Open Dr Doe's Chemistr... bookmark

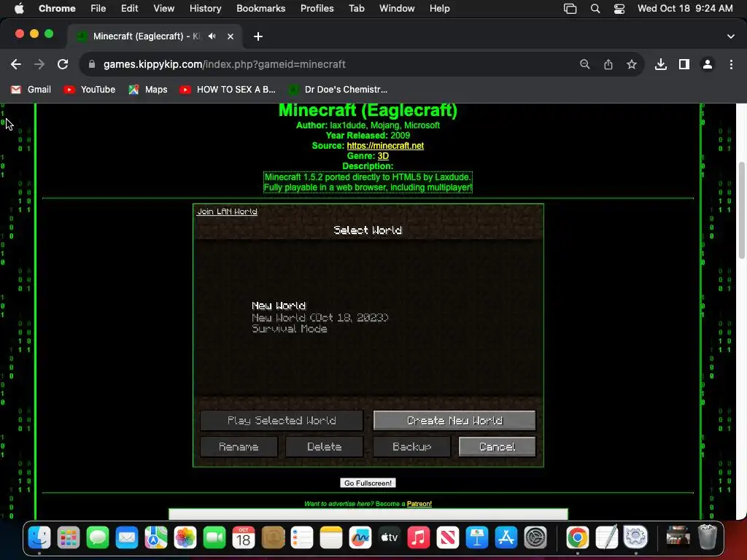pos(338,90)
